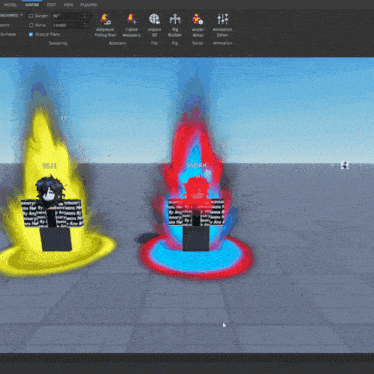Open the Import 3D tool
374x374 pixels.
coord(154,25)
